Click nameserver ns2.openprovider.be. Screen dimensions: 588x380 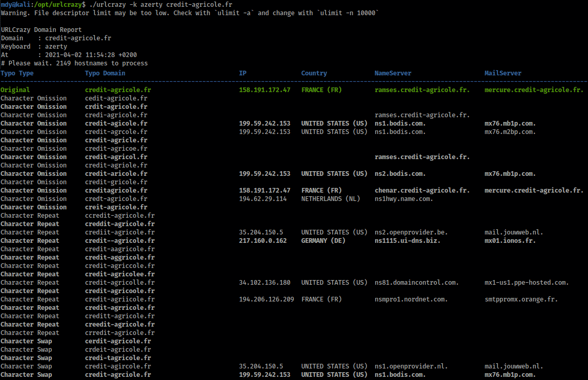411,232
